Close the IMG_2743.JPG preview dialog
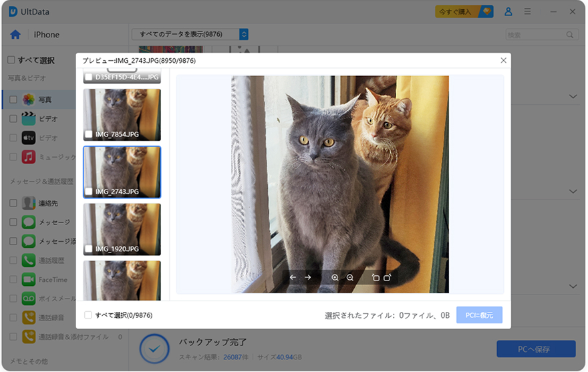 [x=504, y=60]
